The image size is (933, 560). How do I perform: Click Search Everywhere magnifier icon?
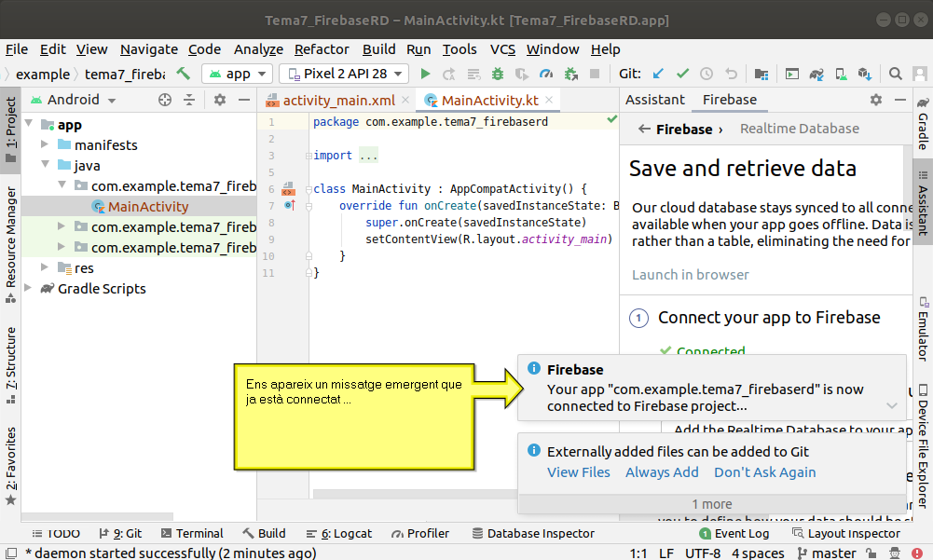[895, 74]
